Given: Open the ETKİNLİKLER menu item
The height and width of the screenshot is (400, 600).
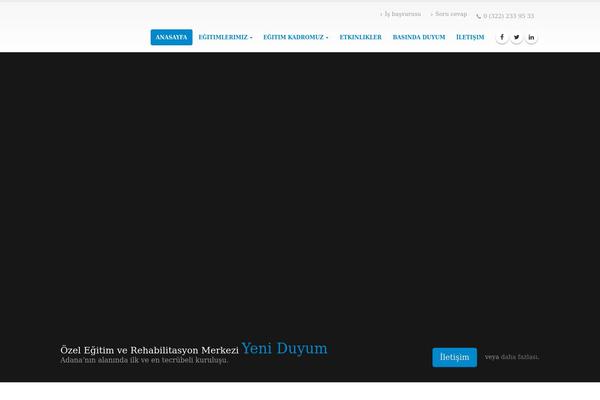Looking at the screenshot, I should pos(360,37).
